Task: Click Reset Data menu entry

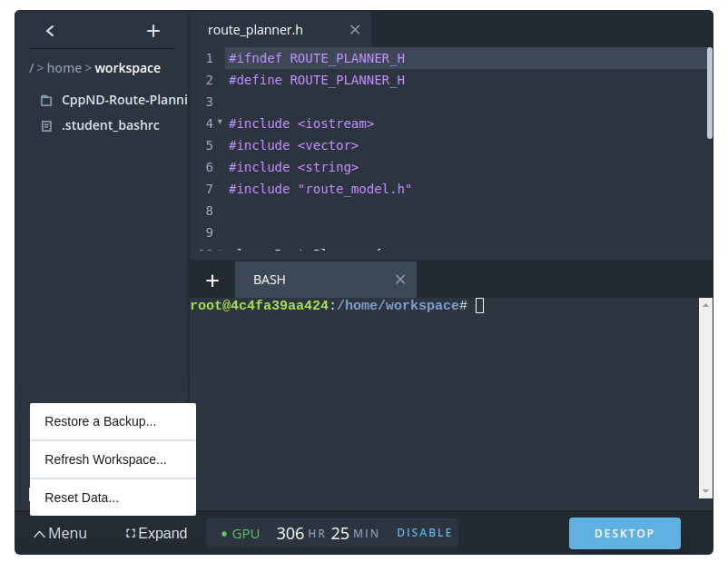Action: [x=82, y=498]
